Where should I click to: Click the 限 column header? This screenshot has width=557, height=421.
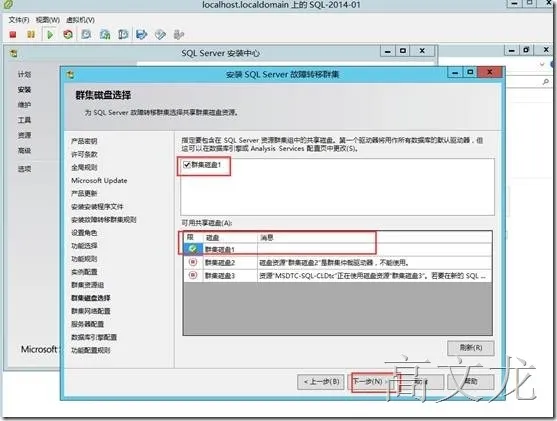[x=193, y=238]
